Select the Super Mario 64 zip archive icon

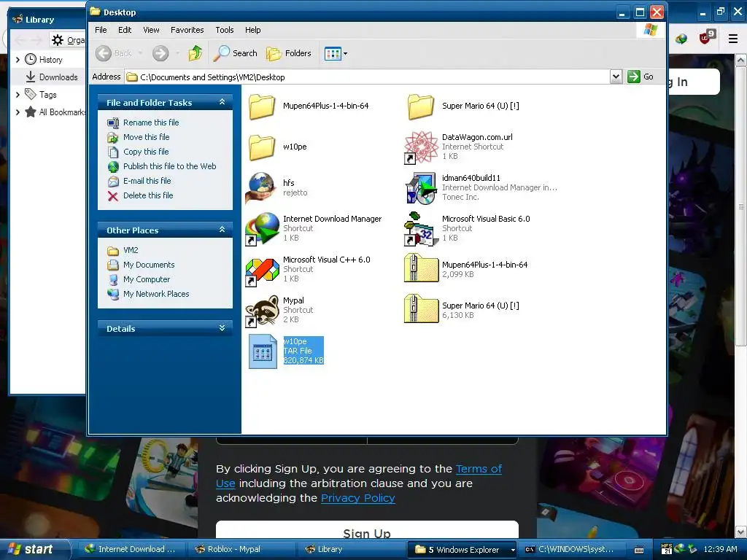421,309
